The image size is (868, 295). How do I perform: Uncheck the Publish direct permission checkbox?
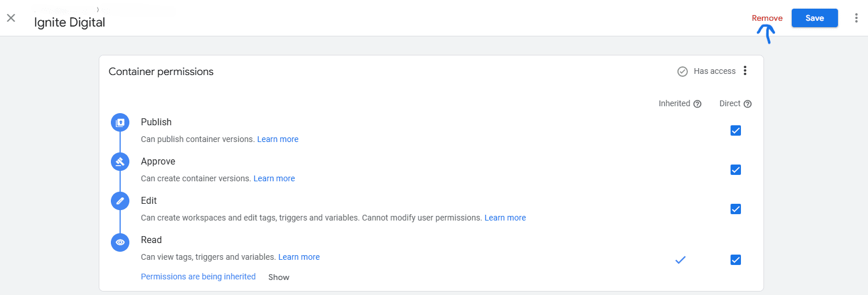(x=736, y=130)
